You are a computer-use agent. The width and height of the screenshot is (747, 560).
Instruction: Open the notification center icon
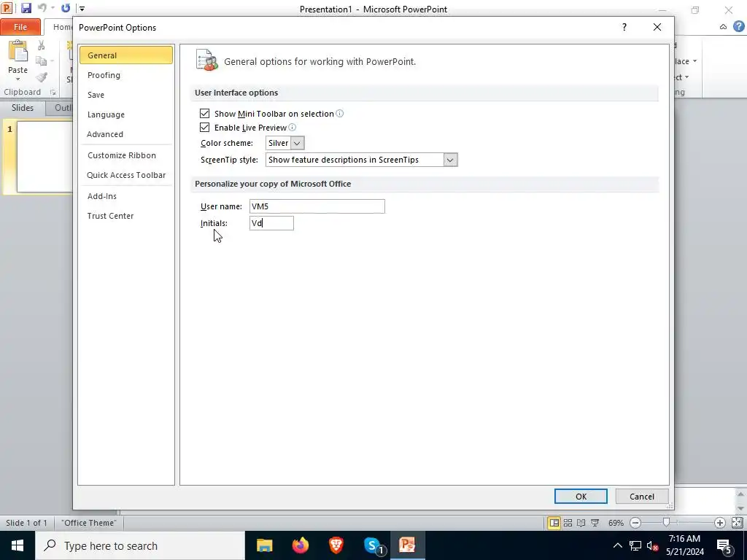[724, 545]
